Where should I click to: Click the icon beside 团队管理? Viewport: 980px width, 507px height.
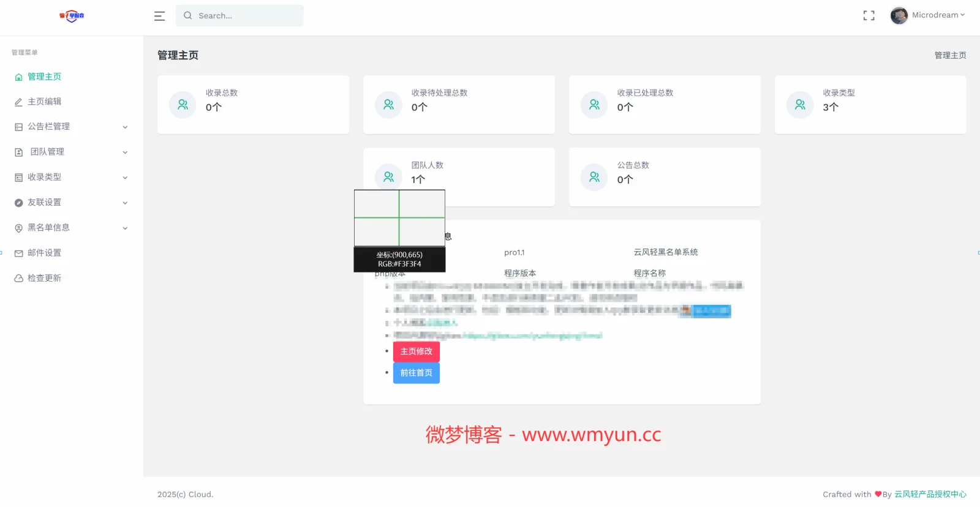18,152
